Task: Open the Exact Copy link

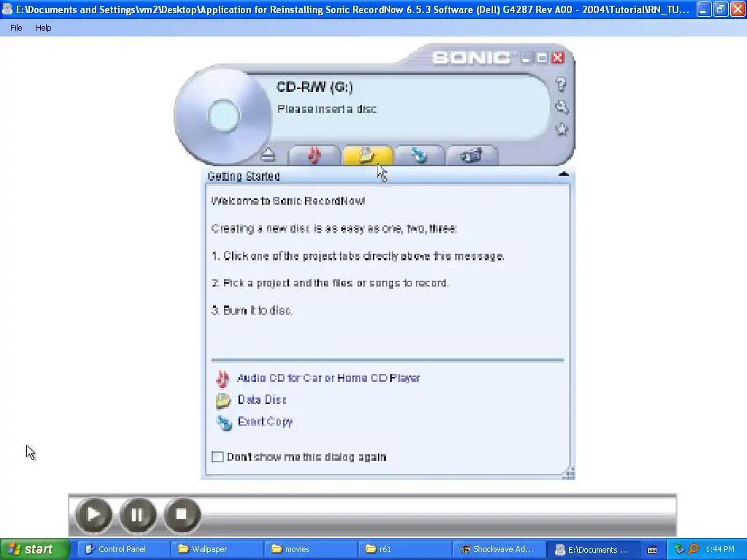Action: pyautogui.click(x=266, y=421)
